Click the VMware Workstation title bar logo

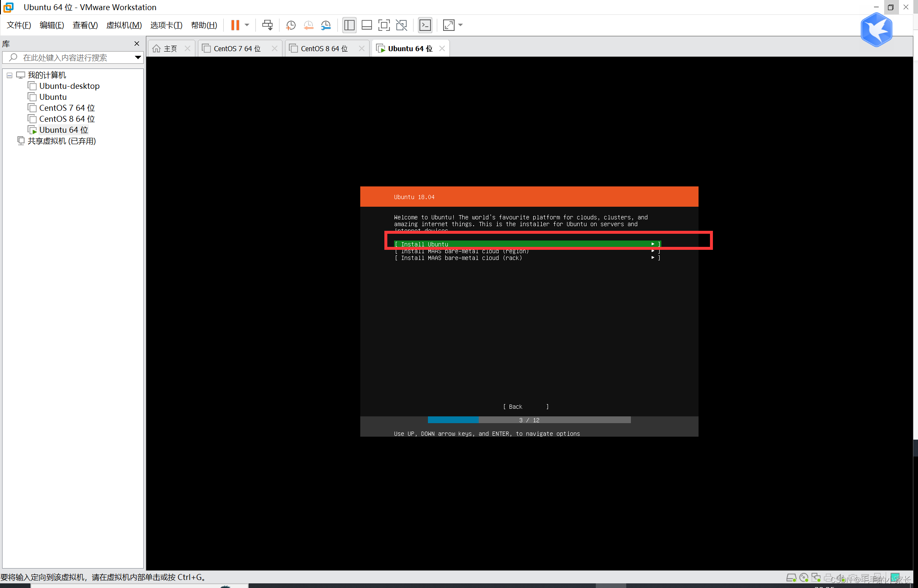click(8, 7)
